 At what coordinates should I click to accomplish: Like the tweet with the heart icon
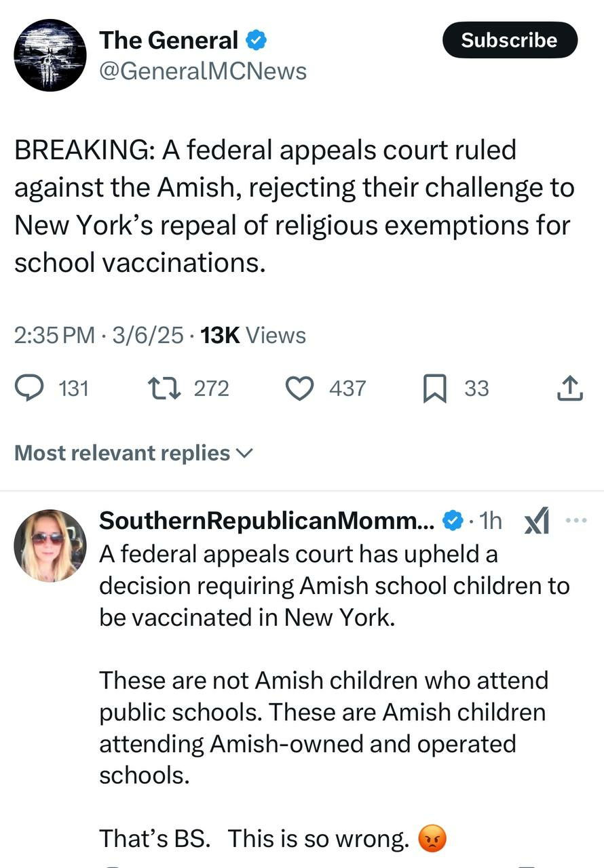pyautogui.click(x=299, y=388)
